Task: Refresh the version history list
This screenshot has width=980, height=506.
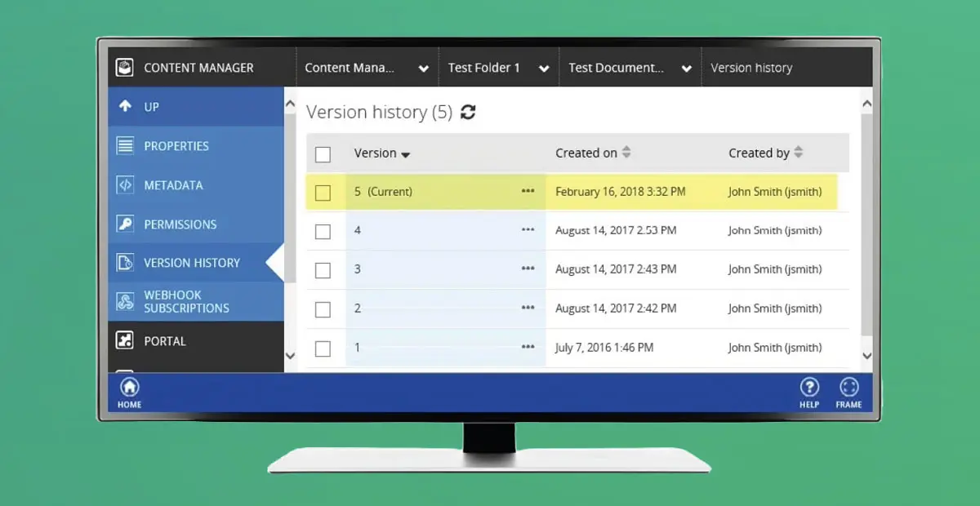Action: click(x=466, y=112)
